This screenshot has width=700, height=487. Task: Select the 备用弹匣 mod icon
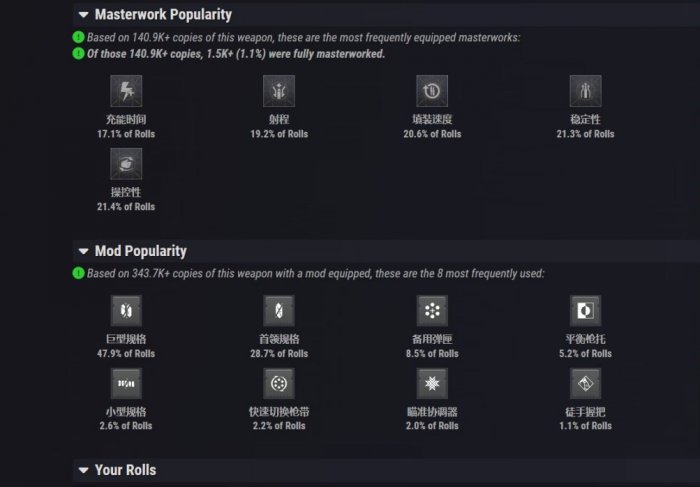[x=432, y=311]
